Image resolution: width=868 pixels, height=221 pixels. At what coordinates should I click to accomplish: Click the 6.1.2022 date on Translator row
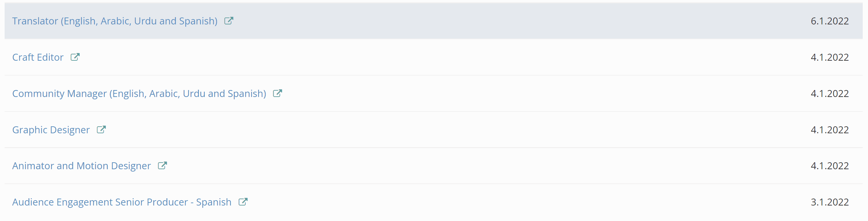(x=829, y=21)
